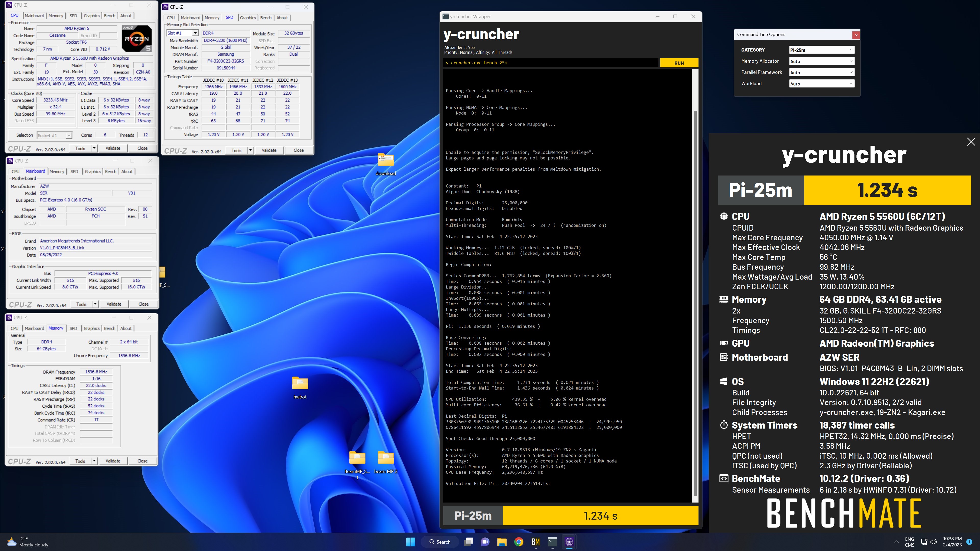Click the Memory section icon in BenchMate
This screenshot has width=980, height=551.
pyautogui.click(x=724, y=299)
